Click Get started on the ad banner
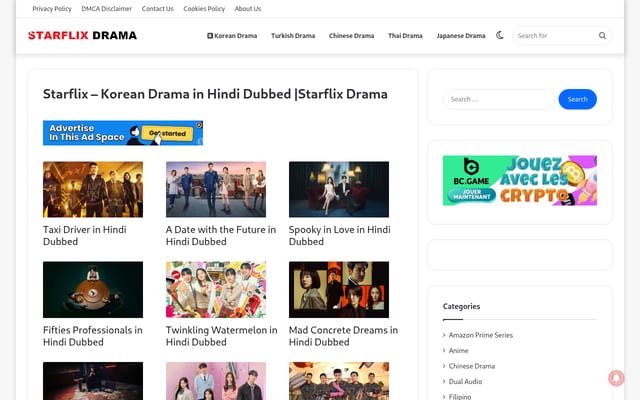Image resolution: width=640 pixels, height=400 pixels. tap(167, 133)
